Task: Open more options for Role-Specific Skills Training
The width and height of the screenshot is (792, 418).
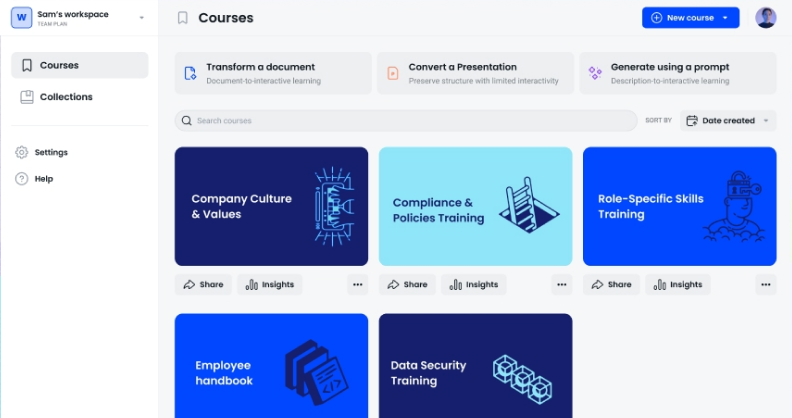Action: click(766, 285)
